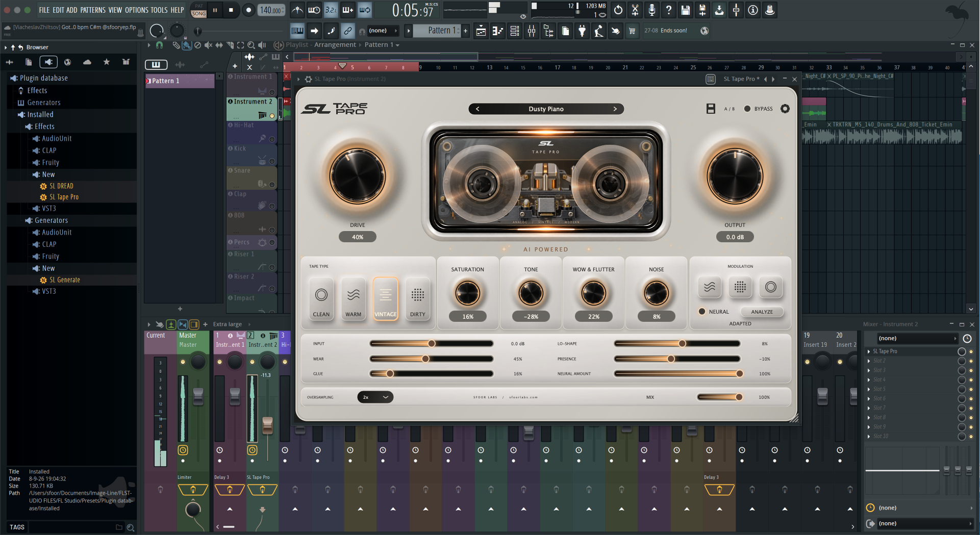
Task: Select the DIRTY tape type
Action: tap(418, 299)
